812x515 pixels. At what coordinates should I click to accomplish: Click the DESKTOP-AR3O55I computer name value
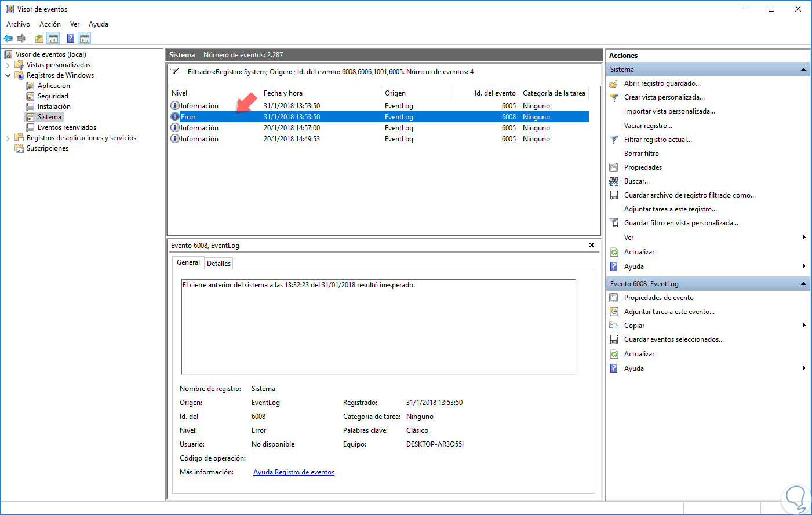click(435, 444)
